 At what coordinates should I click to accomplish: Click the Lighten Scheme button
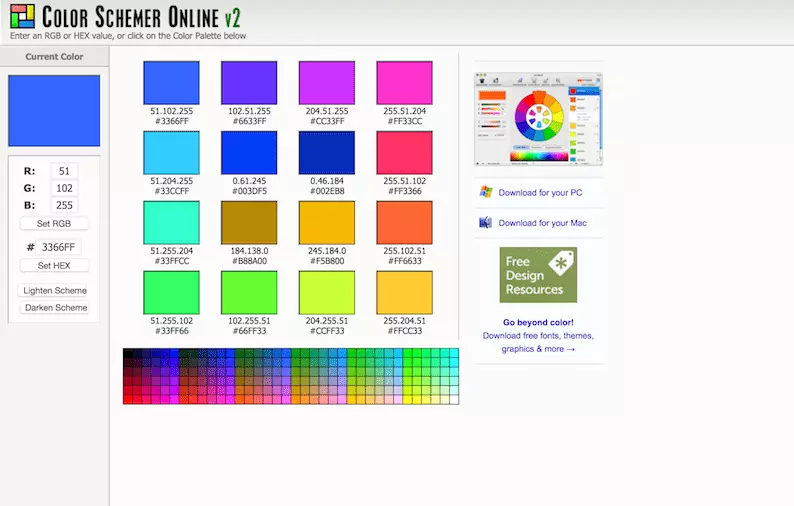(54, 290)
